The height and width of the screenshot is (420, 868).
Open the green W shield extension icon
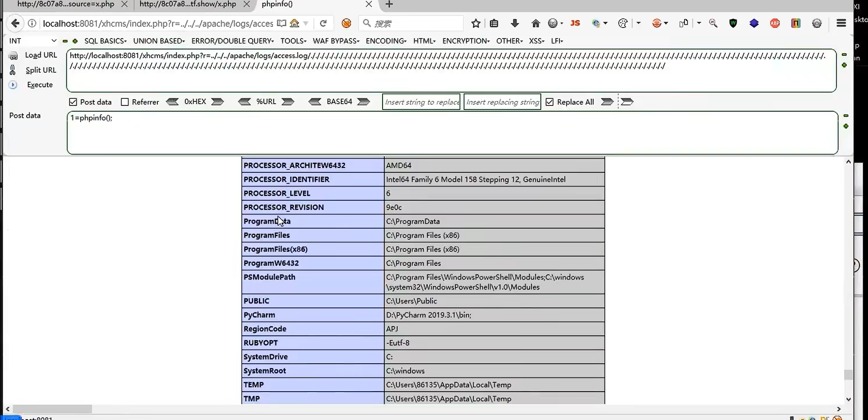733,23
